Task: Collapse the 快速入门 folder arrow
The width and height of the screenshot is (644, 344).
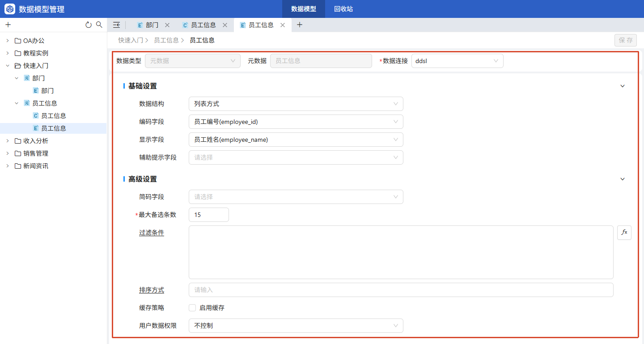Action: click(8, 66)
